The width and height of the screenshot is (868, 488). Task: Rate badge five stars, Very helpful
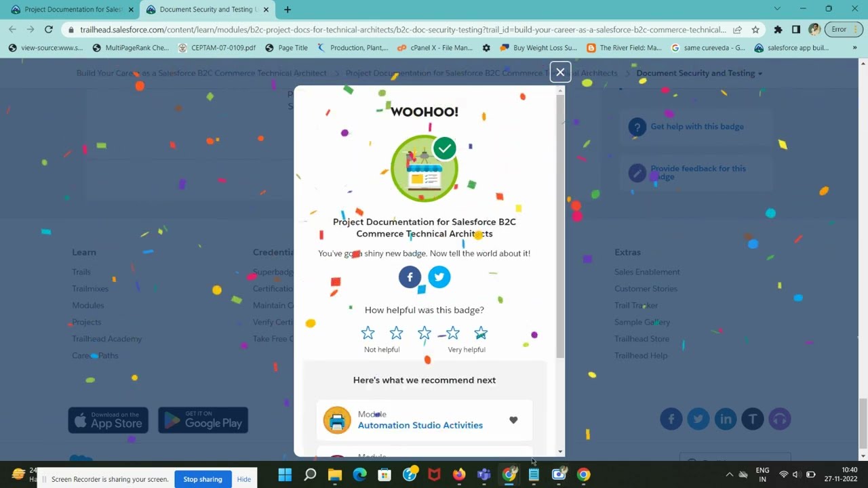[x=481, y=333]
